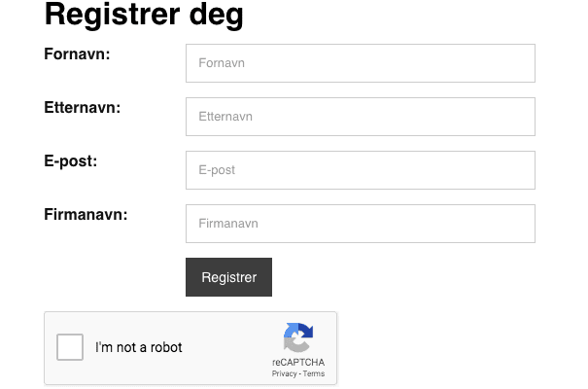Focus the Fornavn input field

click(x=361, y=63)
